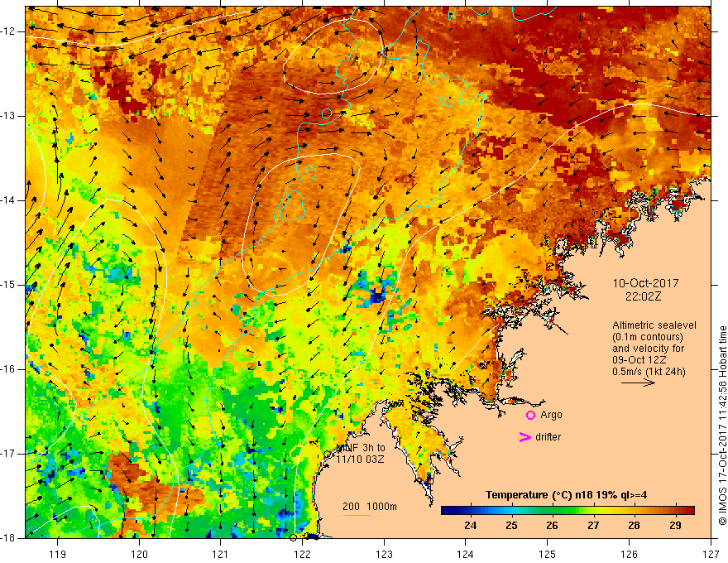The image size is (728, 563).
Task: Click the '(0.1m contours)' caption line
Action: (x=648, y=337)
